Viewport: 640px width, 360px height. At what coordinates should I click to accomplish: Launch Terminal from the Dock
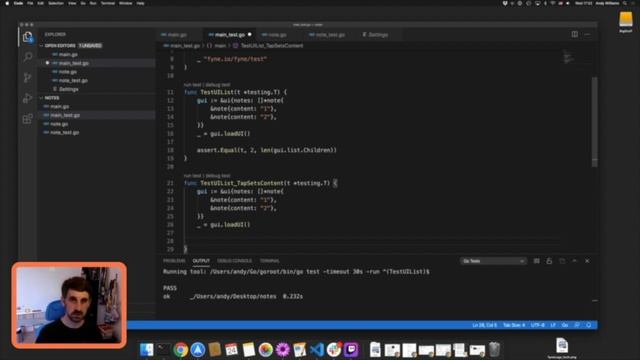coord(163,350)
